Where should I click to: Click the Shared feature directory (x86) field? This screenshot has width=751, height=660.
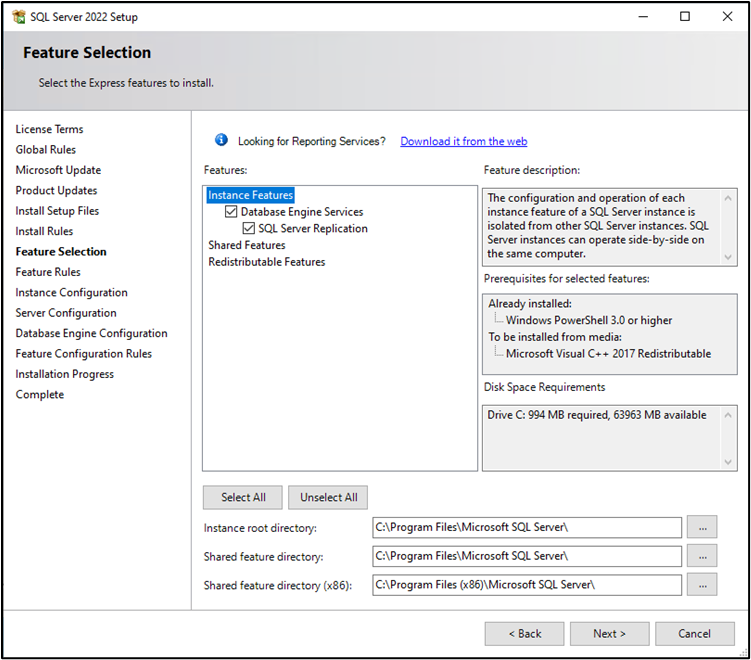pyautogui.click(x=527, y=585)
